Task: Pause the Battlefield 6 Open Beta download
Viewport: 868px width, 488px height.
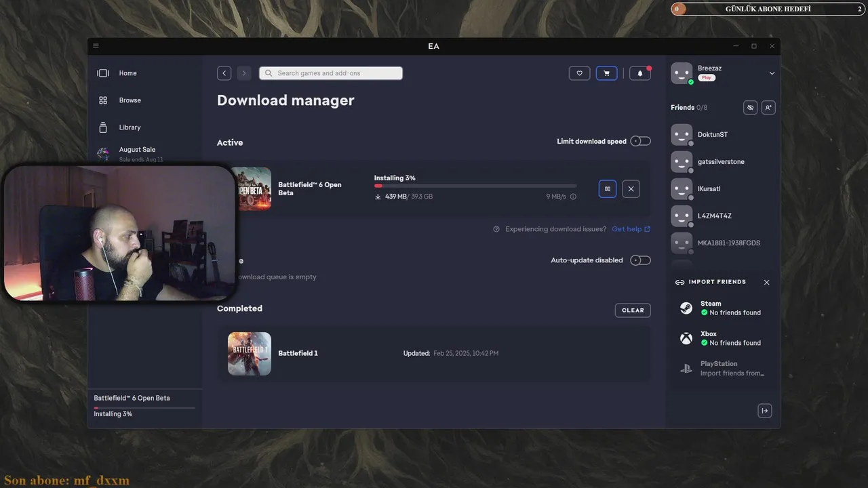Action: [x=608, y=189]
